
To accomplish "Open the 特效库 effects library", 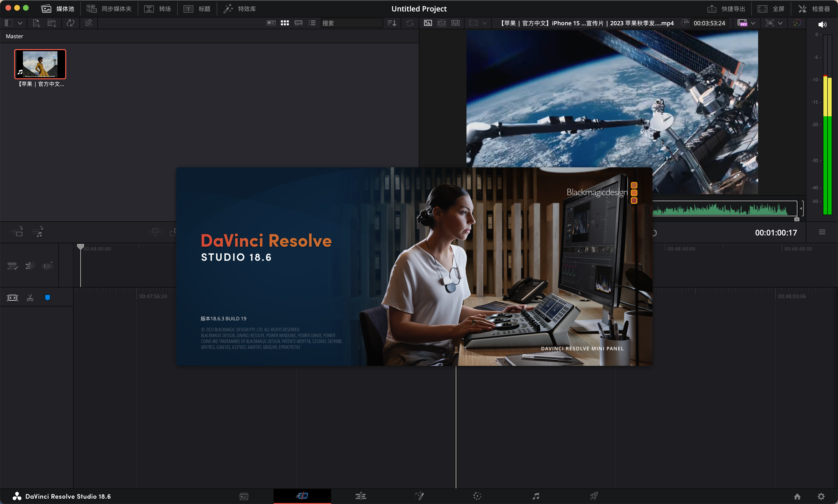I will point(240,9).
